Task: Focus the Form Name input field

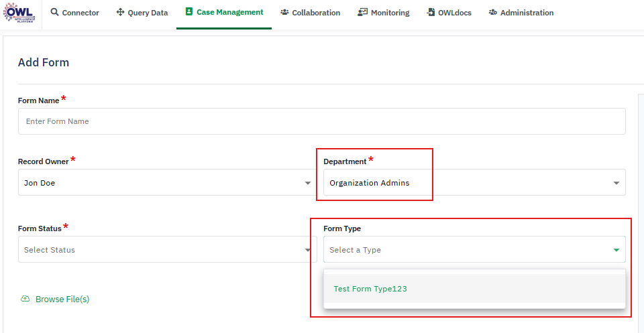Action: click(321, 121)
